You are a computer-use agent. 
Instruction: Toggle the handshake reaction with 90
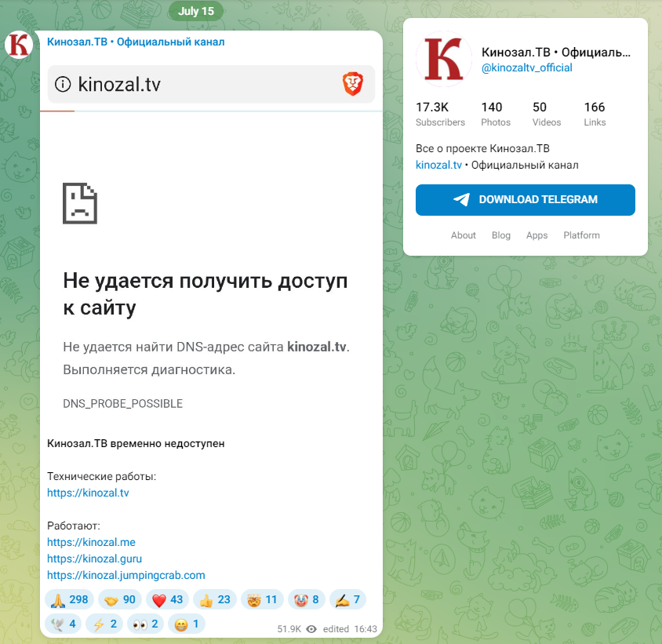120,600
